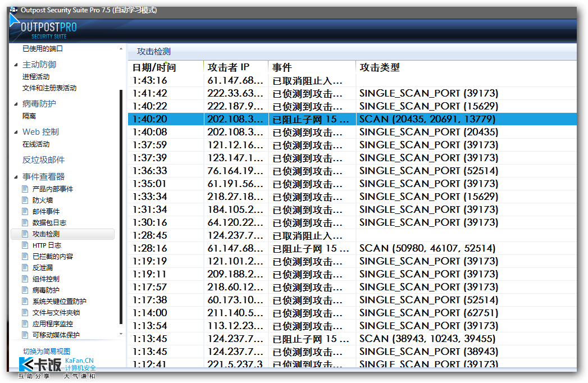The width and height of the screenshot is (588, 383).
Task: Click the Outpost app icon in title bar
Action: [x=13, y=10]
